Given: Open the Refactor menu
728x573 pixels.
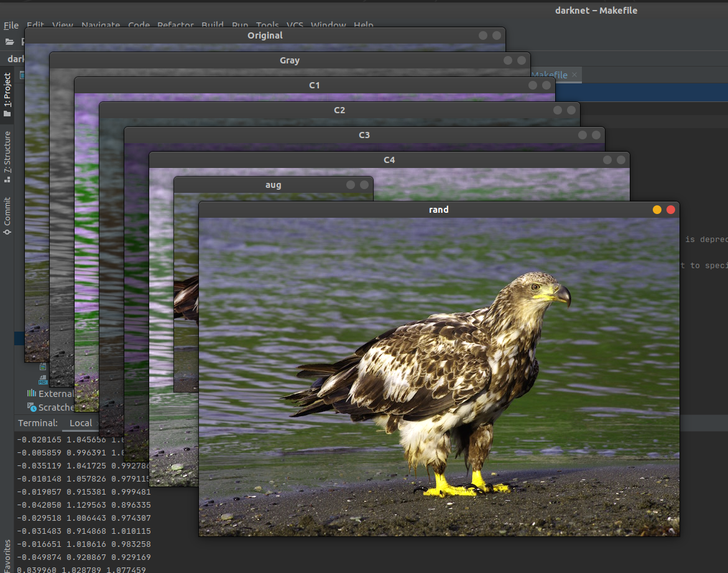Looking at the screenshot, I should pos(175,24).
